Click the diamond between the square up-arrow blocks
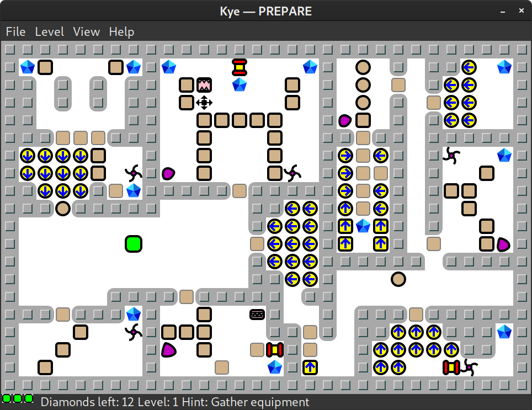Screen dimensions: 532x410 click(x=363, y=226)
